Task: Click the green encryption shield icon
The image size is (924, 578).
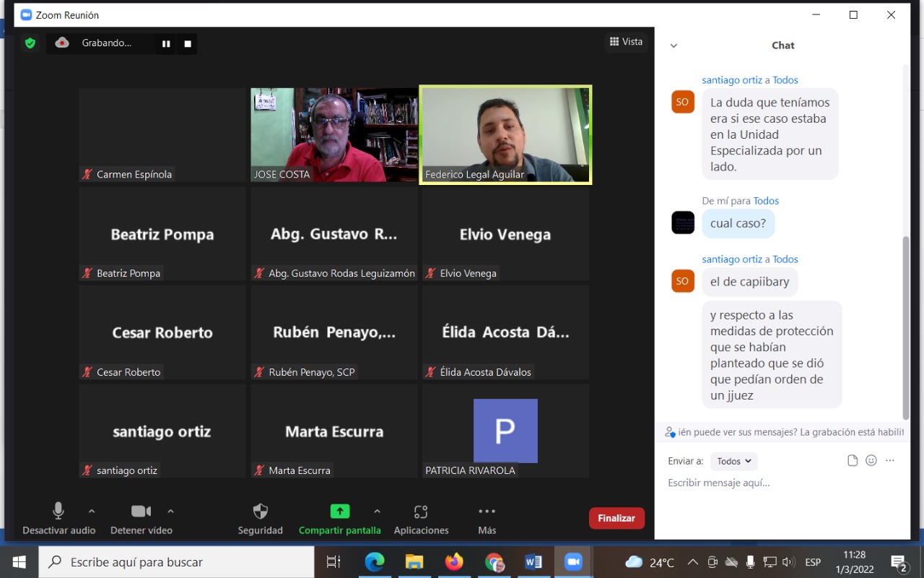Action: pyautogui.click(x=30, y=43)
